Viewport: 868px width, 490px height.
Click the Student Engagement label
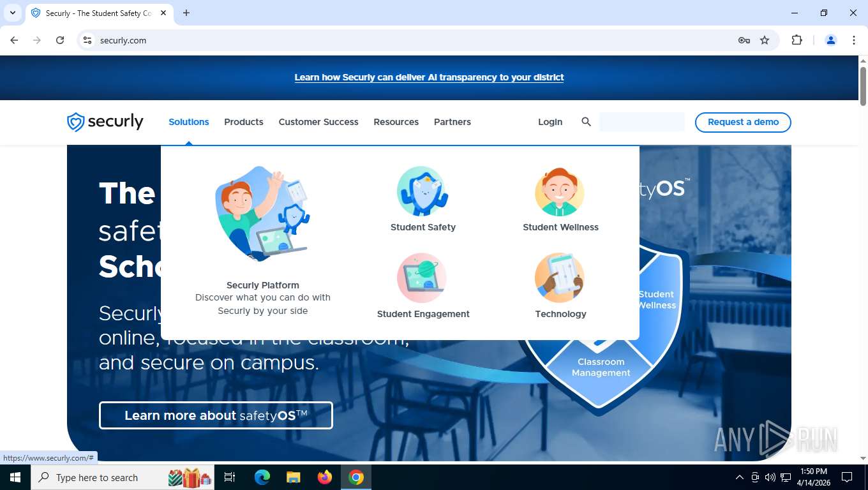click(423, 314)
